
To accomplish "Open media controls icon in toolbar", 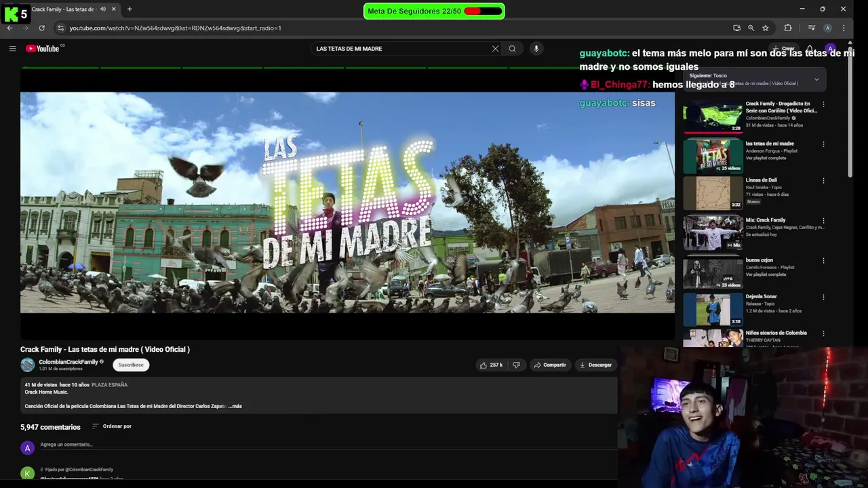I will click(x=812, y=28).
